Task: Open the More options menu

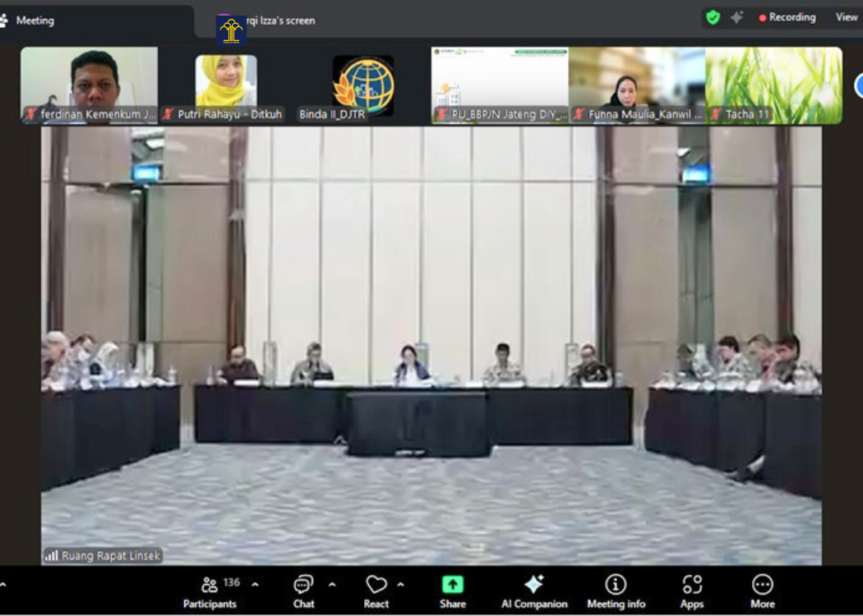Action: click(x=762, y=591)
